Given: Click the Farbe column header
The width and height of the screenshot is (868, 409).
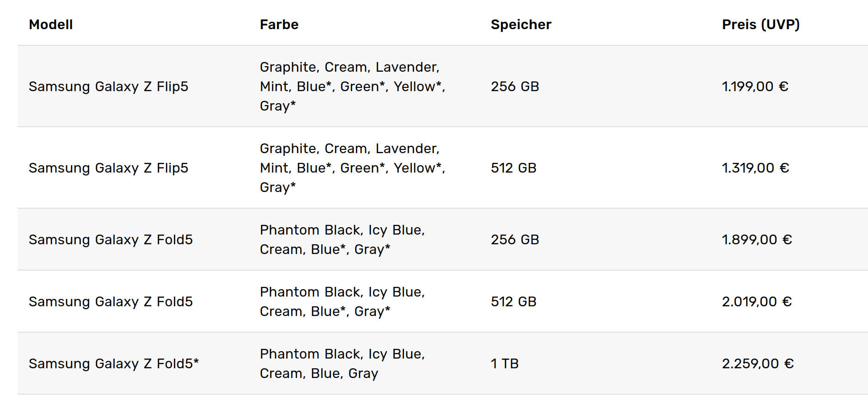Looking at the screenshot, I should tap(279, 25).
